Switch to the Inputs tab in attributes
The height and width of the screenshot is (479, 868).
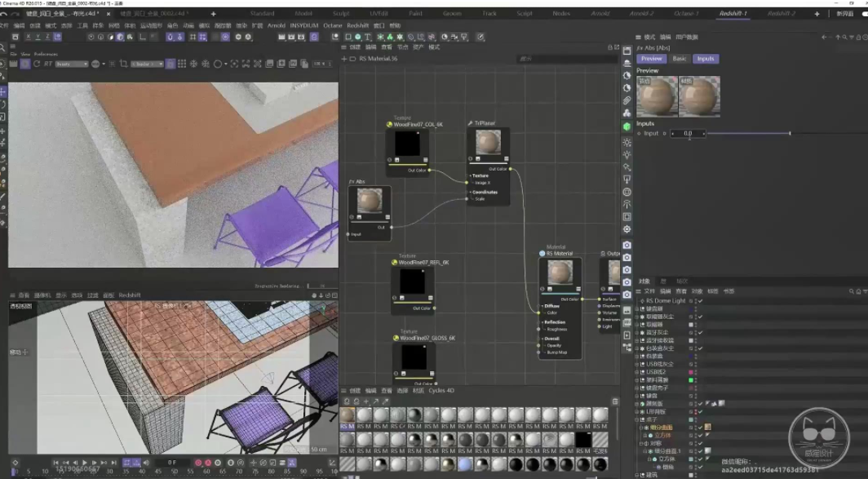click(x=705, y=59)
